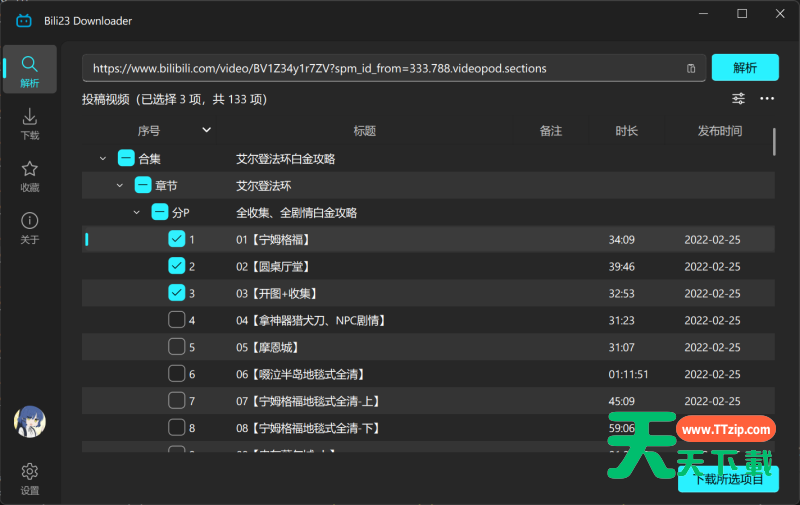This screenshot has height=505, width=800.
Task: Click the date on episode 04 row
Action: click(712, 321)
